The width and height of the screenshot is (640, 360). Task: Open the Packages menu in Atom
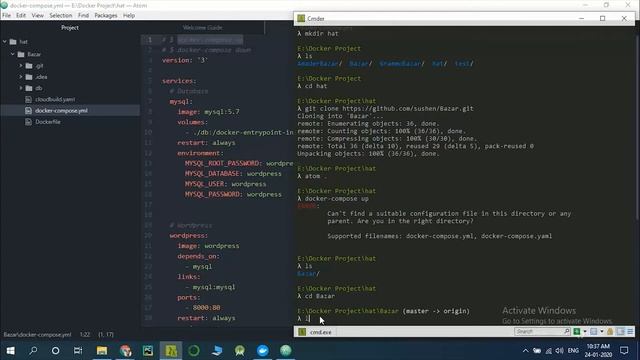tap(106, 16)
